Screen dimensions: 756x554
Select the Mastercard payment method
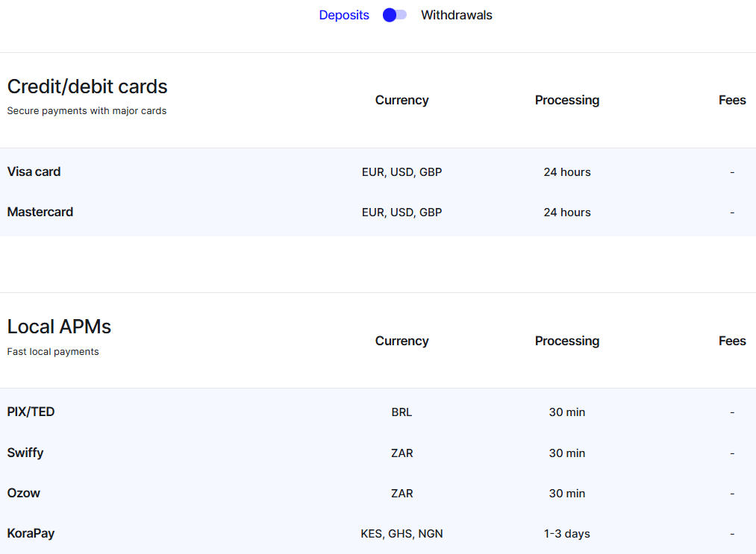point(40,212)
